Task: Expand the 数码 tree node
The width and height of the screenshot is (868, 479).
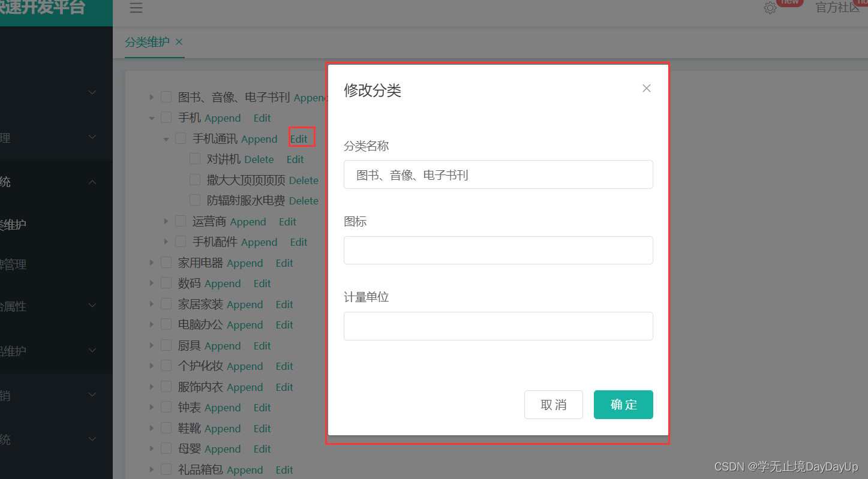Action: pyautogui.click(x=152, y=283)
